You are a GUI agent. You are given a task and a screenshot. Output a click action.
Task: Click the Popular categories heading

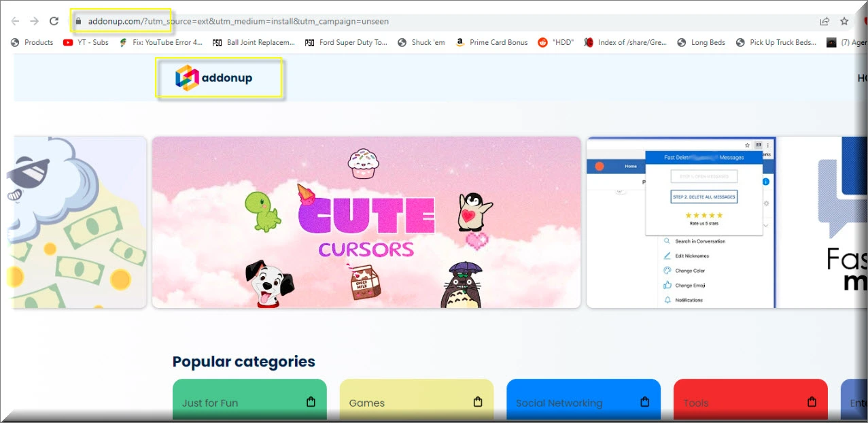point(243,362)
